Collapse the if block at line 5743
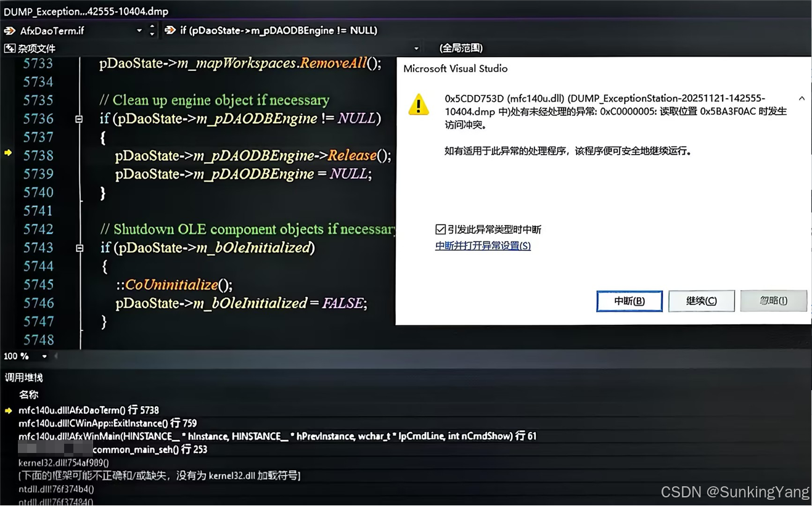The height and width of the screenshot is (506, 812). [78, 248]
